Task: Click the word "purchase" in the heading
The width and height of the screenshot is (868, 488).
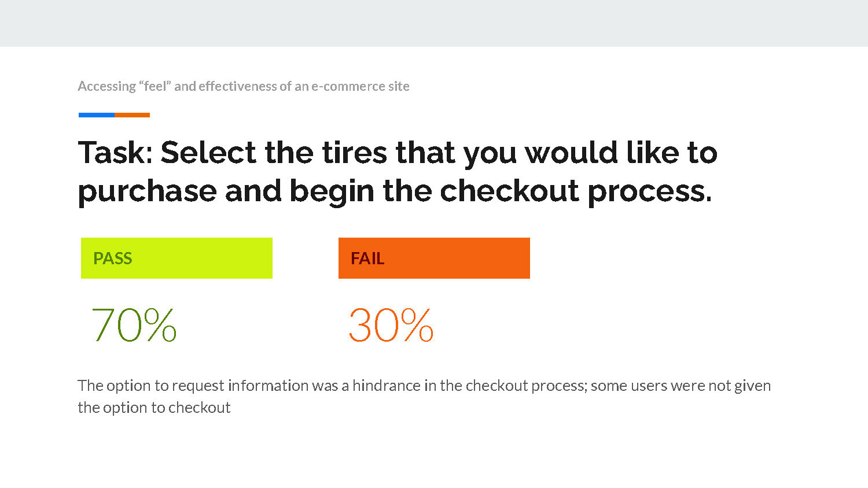Action: [x=147, y=192]
